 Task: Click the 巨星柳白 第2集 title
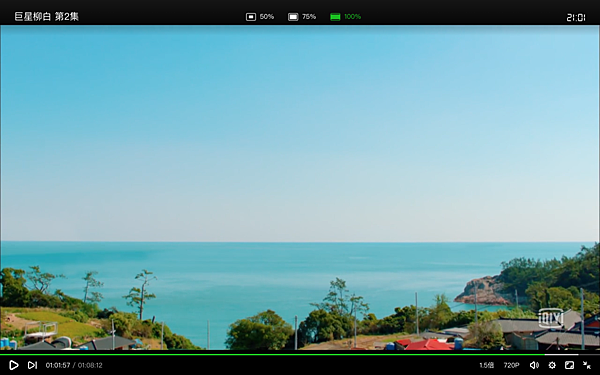pos(47,16)
